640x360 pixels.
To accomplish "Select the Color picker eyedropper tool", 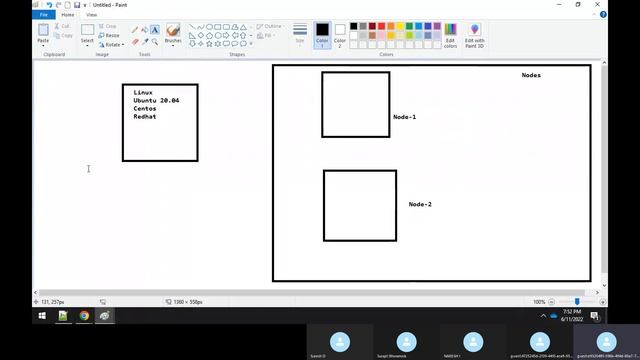I will [144, 42].
